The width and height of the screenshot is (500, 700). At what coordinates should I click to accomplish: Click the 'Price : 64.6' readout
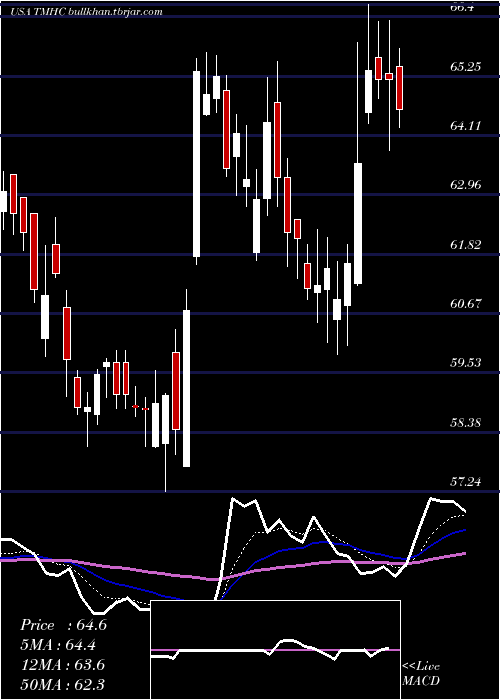pyautogui.click(x=63, y=625)
